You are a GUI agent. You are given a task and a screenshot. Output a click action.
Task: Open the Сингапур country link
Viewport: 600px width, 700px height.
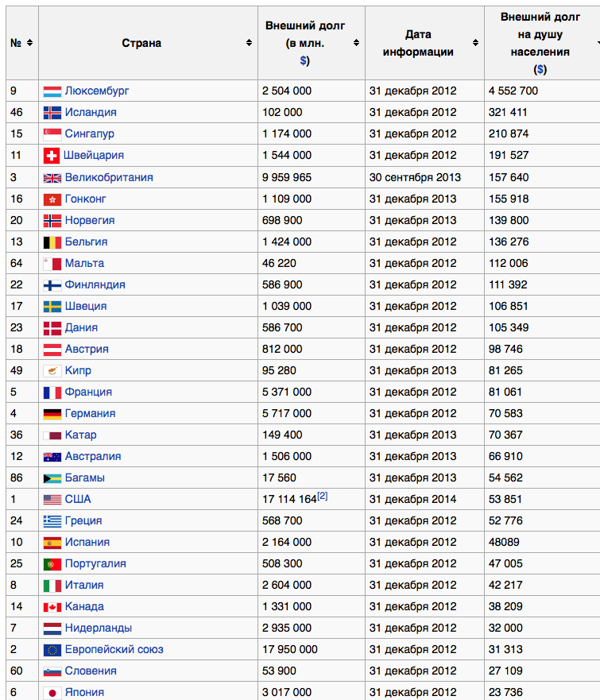[90, 134]
